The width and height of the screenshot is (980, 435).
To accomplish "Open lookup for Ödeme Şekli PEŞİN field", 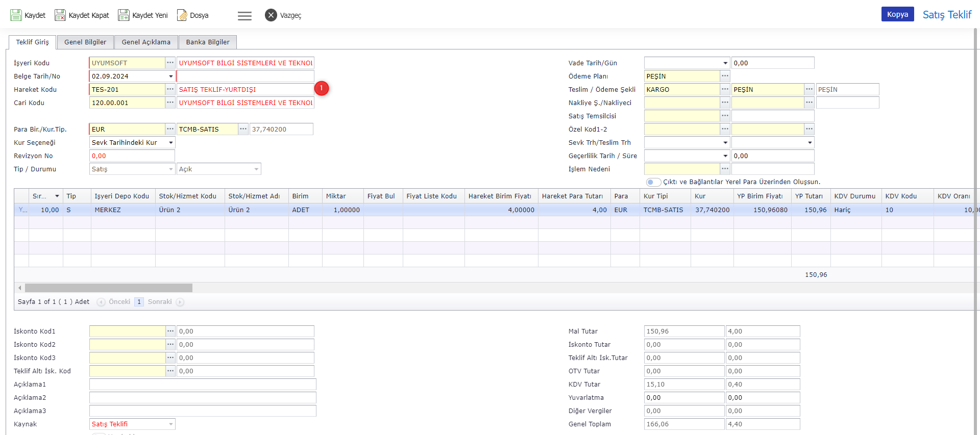I will 810,89.
